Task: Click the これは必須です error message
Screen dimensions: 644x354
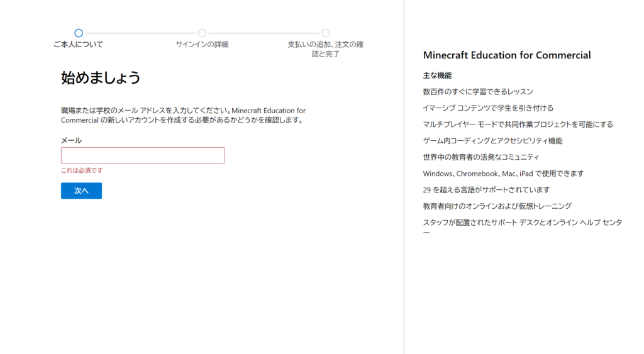Action: [82, 170]
